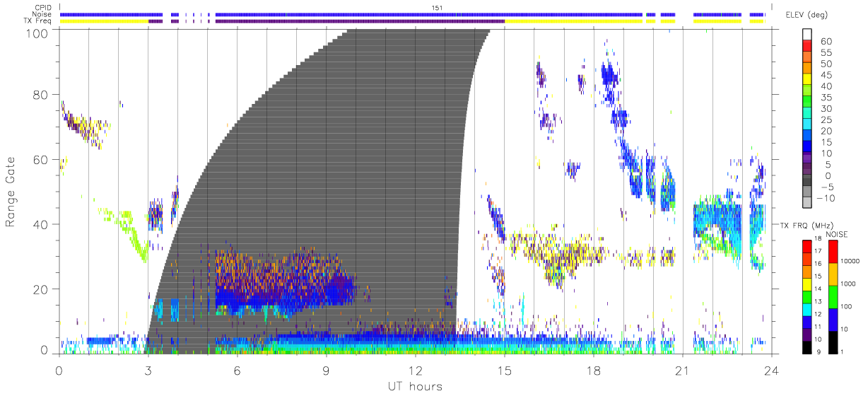
Task: Click the x-axis tick label "18"
Action: coord(594,370)
